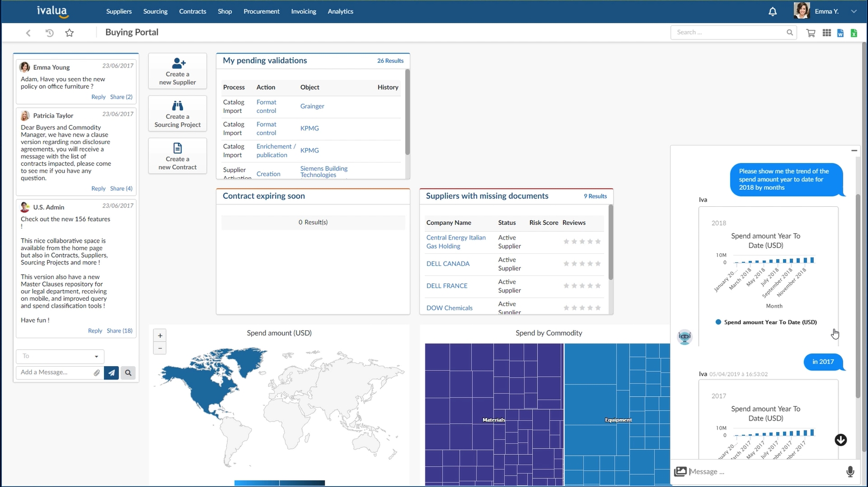Open the Analytics menu
Screen dimensions: 868x487
[x=340, y=12]
